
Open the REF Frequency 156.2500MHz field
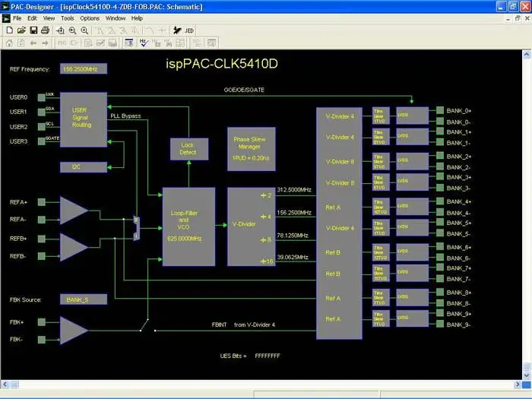(x=84, y=68)
